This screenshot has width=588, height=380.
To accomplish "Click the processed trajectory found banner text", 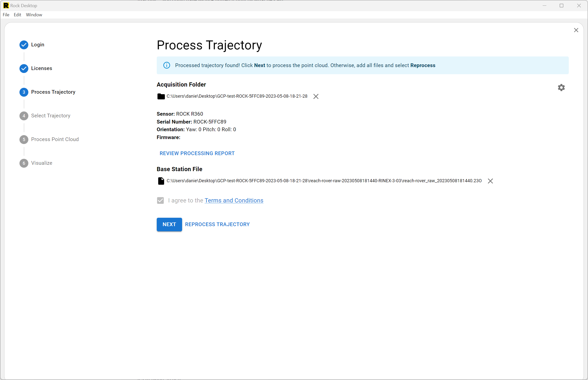I will pos(305,65).
